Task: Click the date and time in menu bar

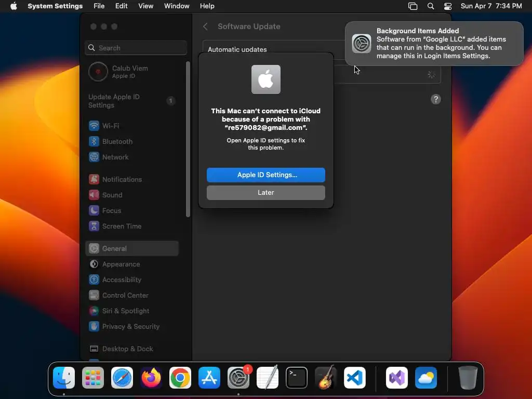Action: click(491, 6)
